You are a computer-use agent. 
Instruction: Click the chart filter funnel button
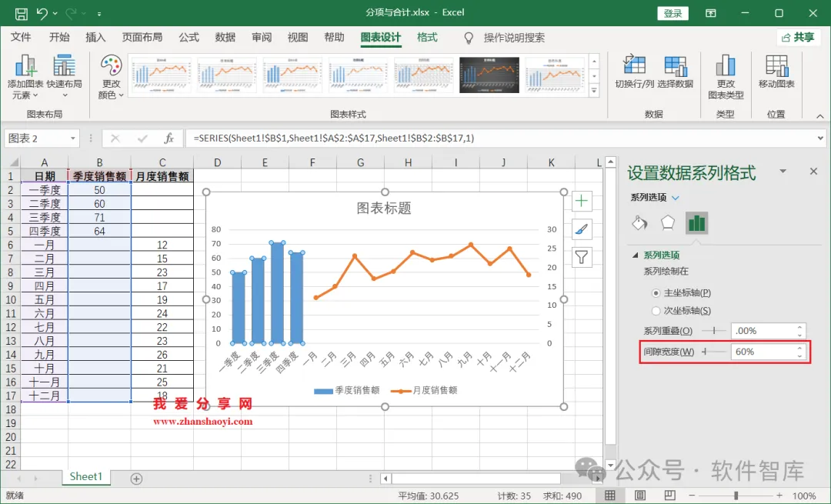pyautogui.click(x=582, y=258)
